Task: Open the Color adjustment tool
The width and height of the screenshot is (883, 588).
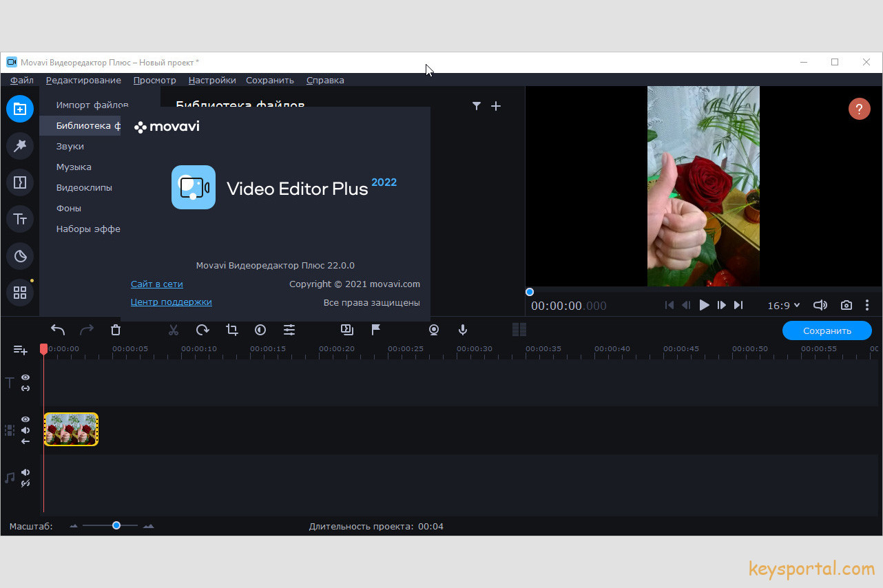Action: click(260, 330)
